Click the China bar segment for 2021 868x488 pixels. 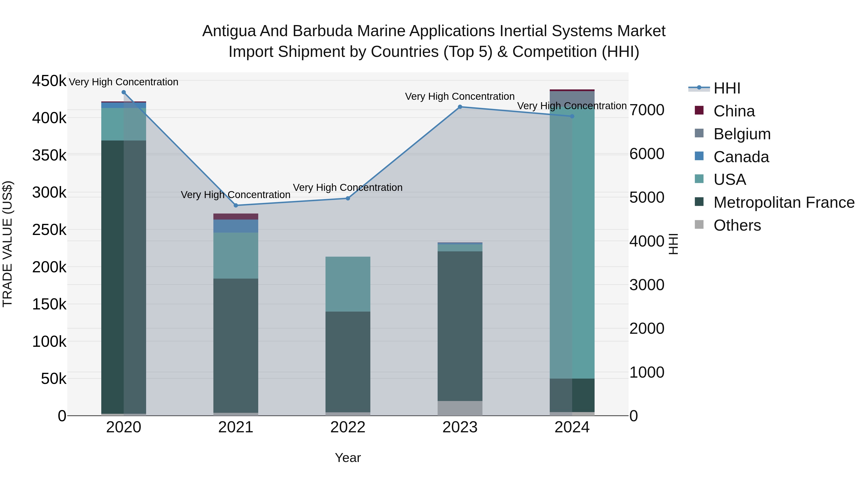point(236,217)
